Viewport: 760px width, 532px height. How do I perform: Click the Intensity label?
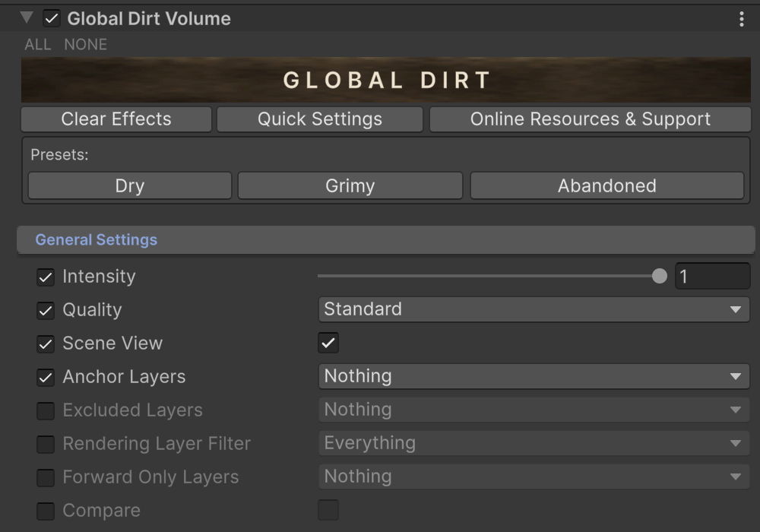coord(99,277)
